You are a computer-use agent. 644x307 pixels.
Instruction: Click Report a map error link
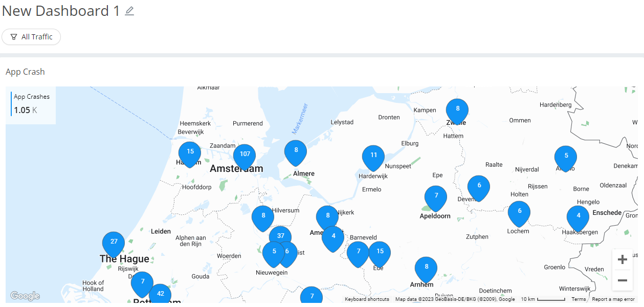[x=613, y=299]
